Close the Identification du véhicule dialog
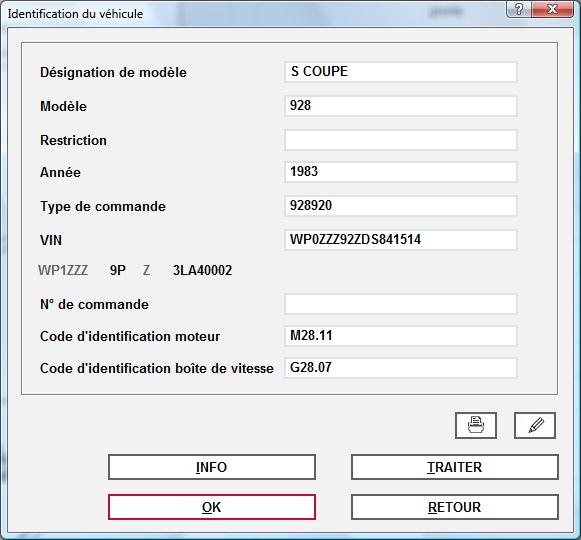Screen dimensions: 581x540 (552, 9)
